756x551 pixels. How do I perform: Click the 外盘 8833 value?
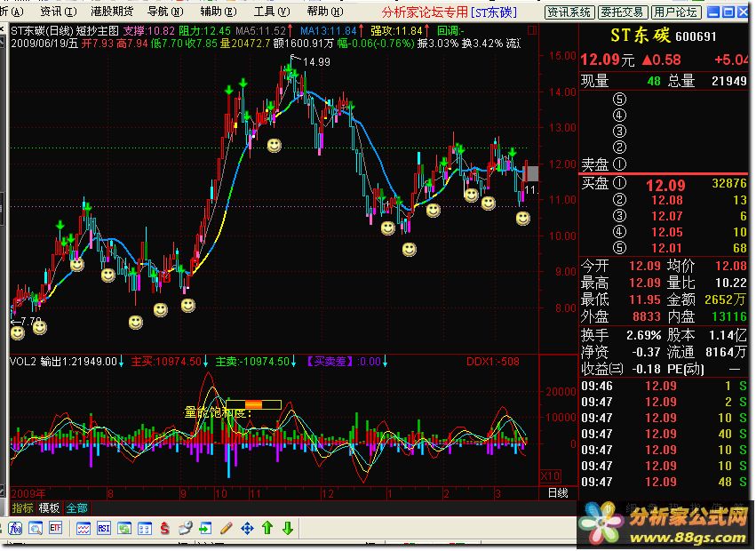647,316
